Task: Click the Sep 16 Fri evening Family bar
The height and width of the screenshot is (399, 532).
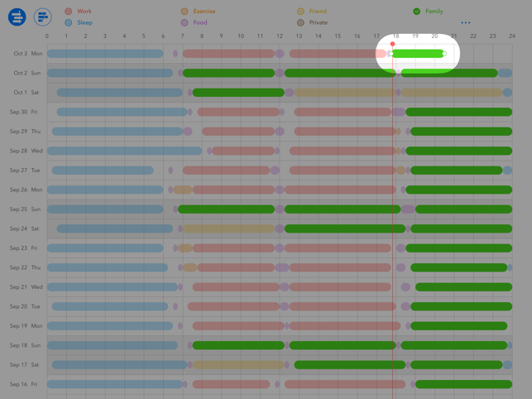Action: (463, 384)
